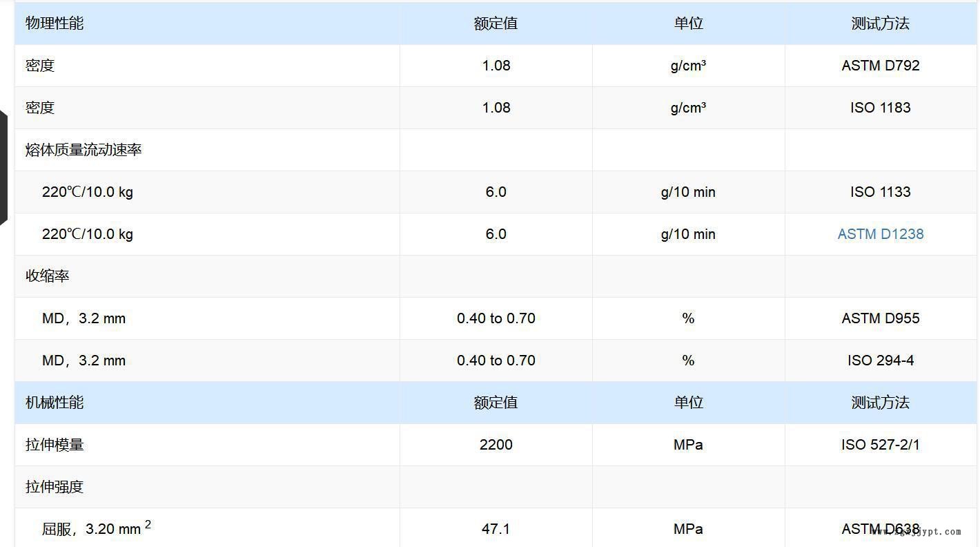Click 单位 in the 物理性能 header row
Image resolution: width=980 pixels, height=547 pixels.
click(688, 23)
